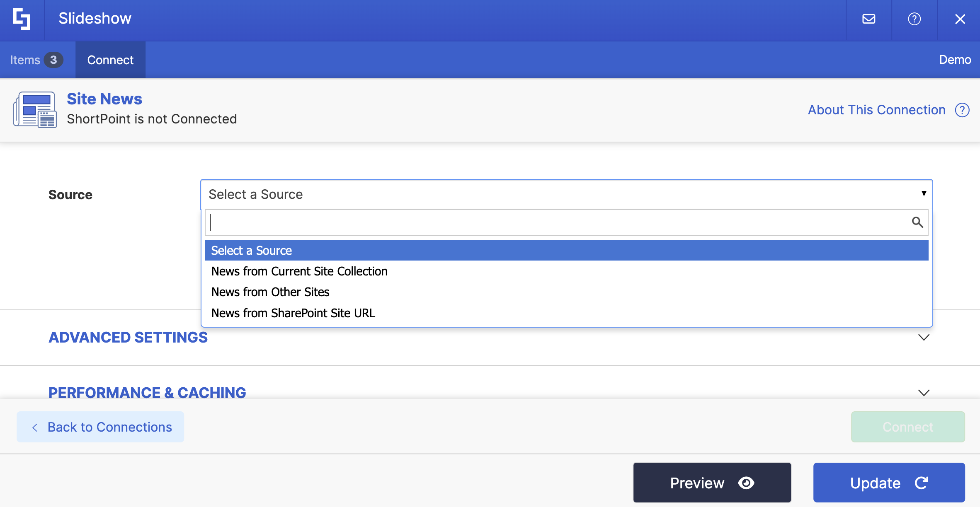Image resolution: width=980 pixels, height=507 pixels.
Task: Click Back to Connections button
Action: pos(100,427)
